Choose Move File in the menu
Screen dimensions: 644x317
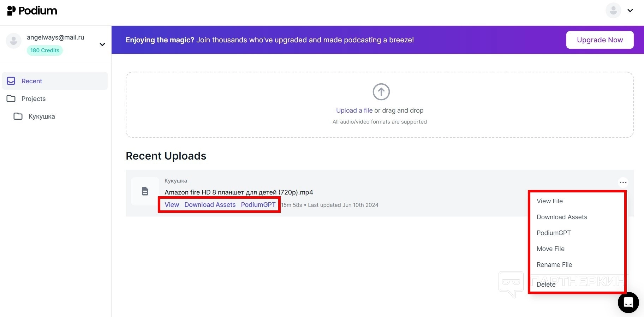tap(550, 249)
